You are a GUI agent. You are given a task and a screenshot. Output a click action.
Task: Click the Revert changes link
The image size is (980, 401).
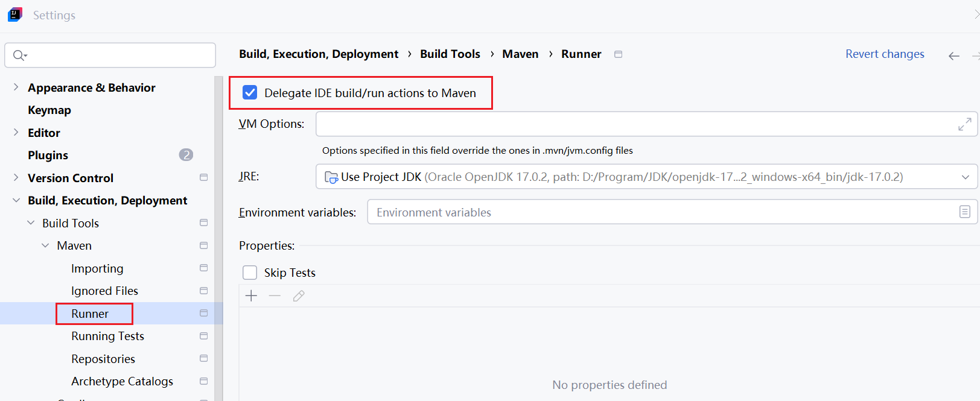885,54
